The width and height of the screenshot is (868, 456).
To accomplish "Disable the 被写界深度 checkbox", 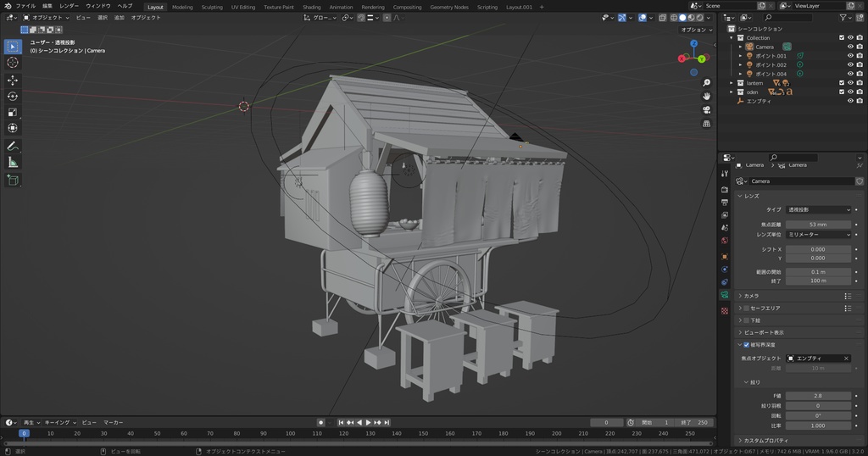I will [x=746, y=345].
